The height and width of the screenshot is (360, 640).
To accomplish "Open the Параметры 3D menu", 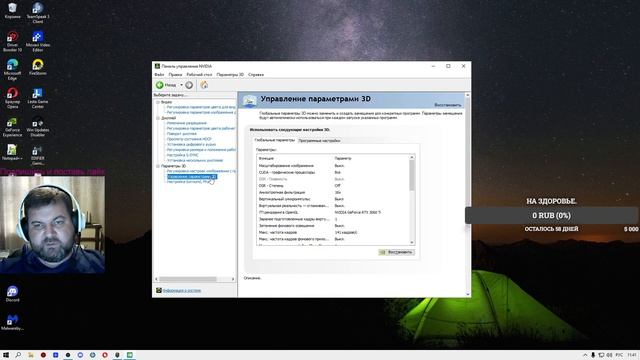I will (x=230, y=75).
